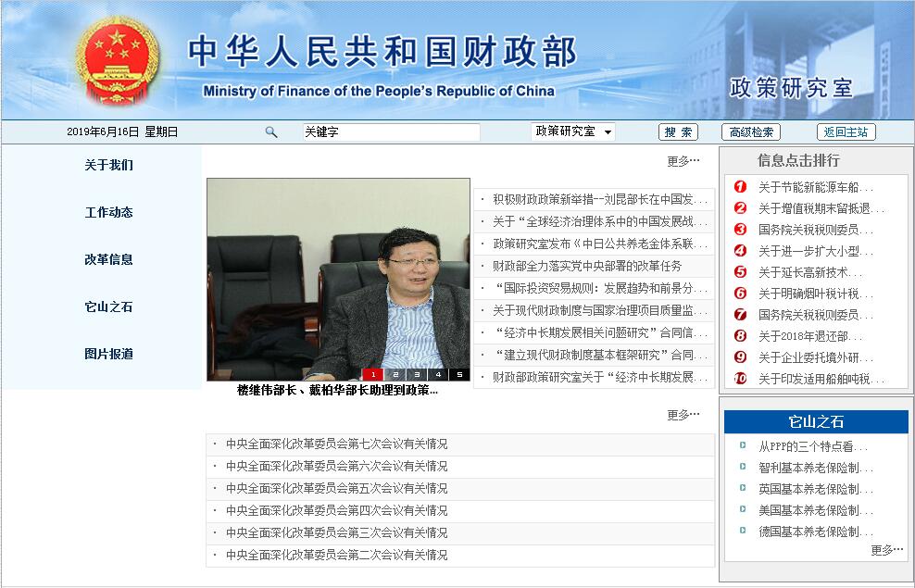Image resolution: width=915 pixels, height=588 pixels.
Task: Select slide 3 in the photo carousel
Action: [x=416, y=375]
